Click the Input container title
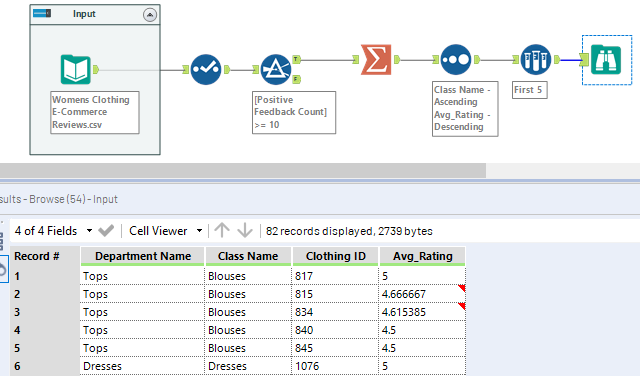The image size is (640, 376). coord(84,13)
